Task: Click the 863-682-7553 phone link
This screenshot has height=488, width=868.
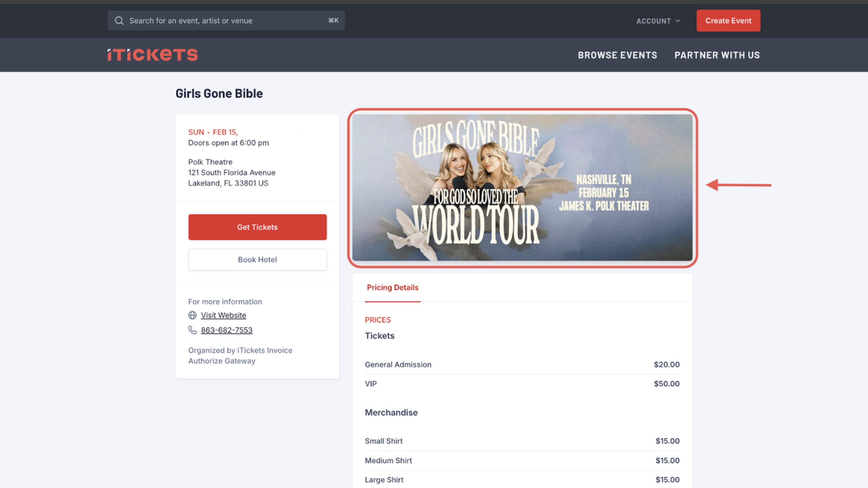Action: (x=226, y=330)
